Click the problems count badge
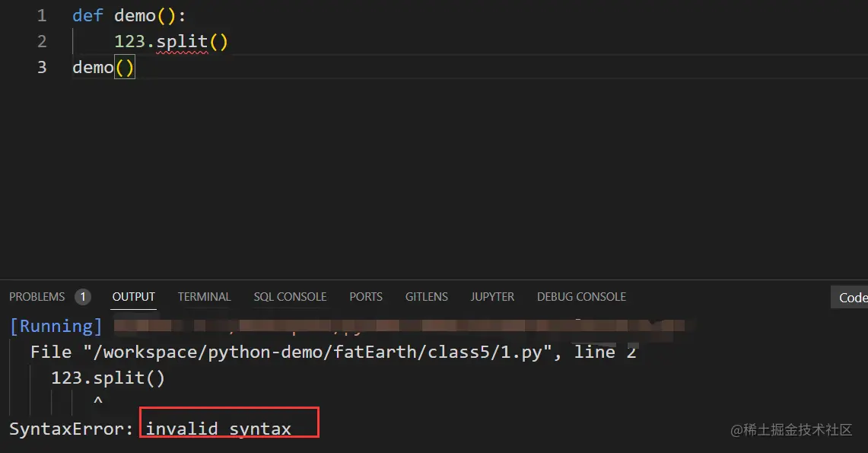Screen dimensions: 868x453 point(83,297)
